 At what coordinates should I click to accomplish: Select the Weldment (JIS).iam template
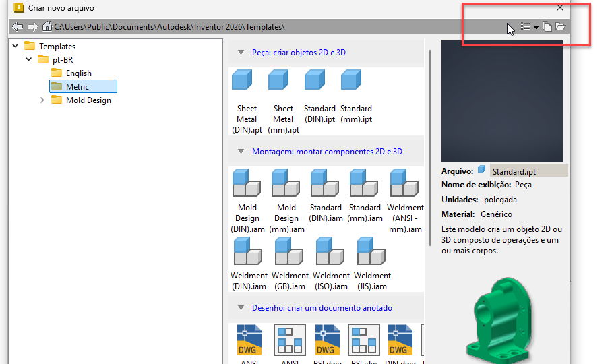click(x=372, y=264)
